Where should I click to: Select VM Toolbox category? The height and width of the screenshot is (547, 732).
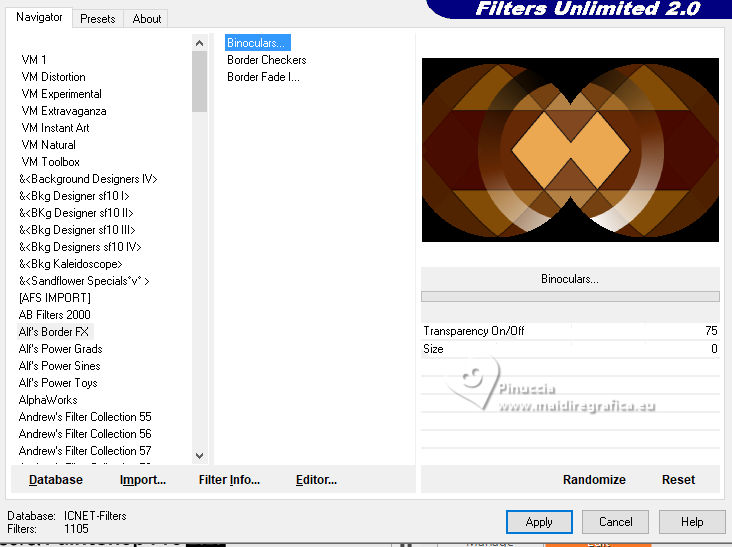pos(50,162)
